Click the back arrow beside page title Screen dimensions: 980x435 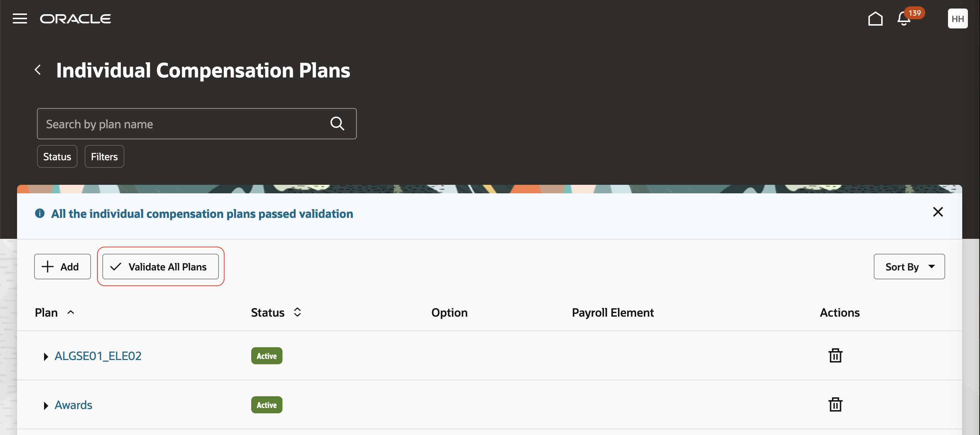[38, 70]
